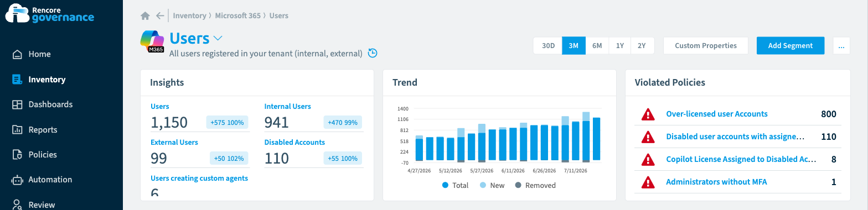Viewport: 868px width, 210px height.
Task: Select the 1Y time range
Action: point(619,46)
